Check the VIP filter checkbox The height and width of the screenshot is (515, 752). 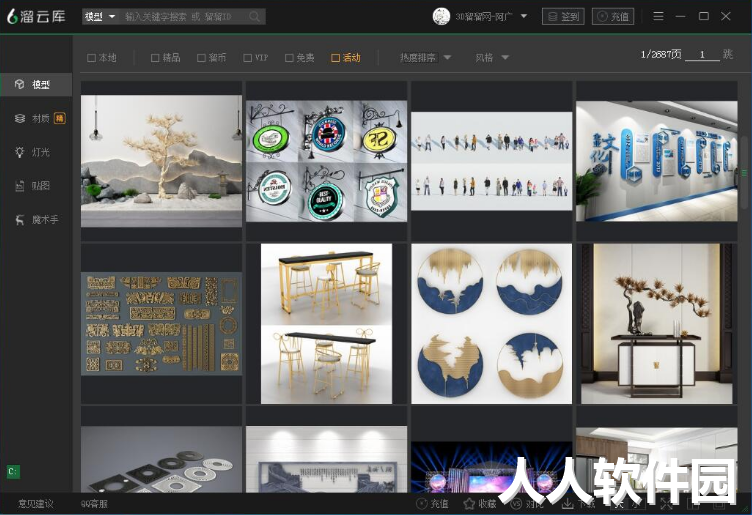(x=247, y=58)
